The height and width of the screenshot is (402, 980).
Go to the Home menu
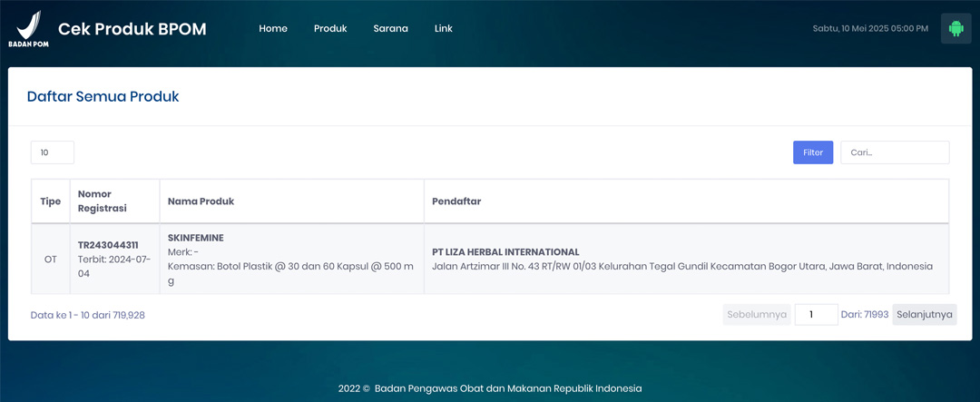pyautogui.click(x=273, y=29)
